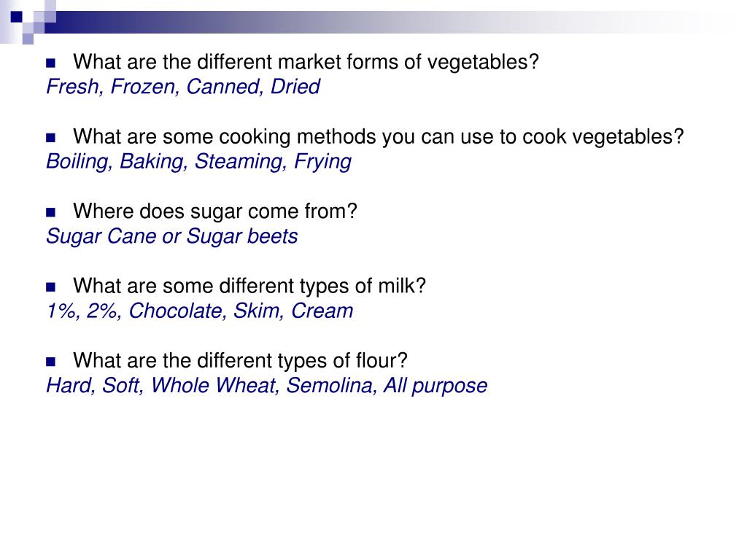The height and width of the screenshot is (560, 747).
Task: Select the answer 'Sugar Cane or Sugar beets'
Action: pos(172,236)
